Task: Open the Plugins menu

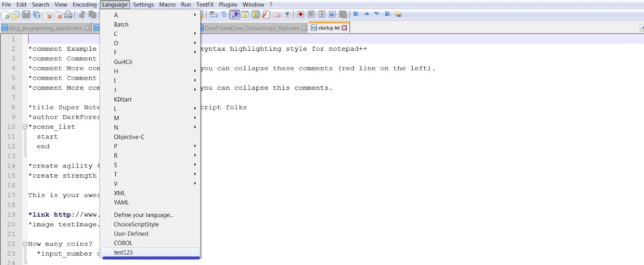Action: coord(228,4)
